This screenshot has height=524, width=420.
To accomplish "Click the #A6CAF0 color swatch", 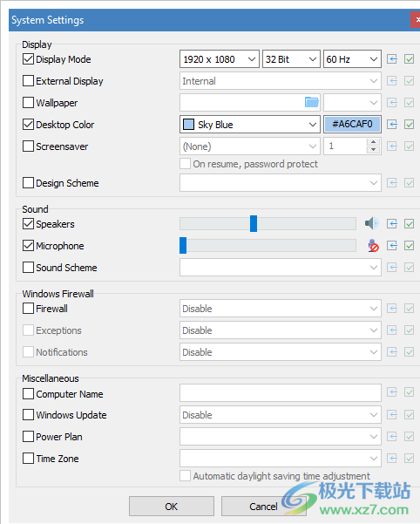I will 352,125.
